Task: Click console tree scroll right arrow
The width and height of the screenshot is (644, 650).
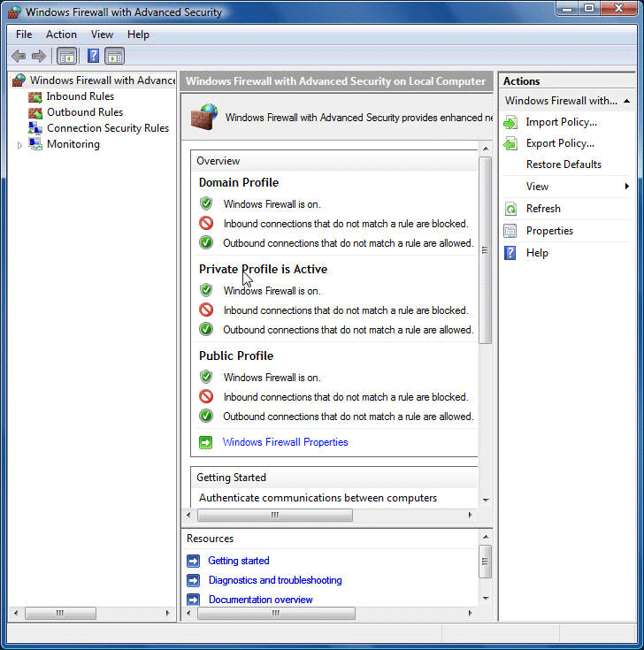Action: (x=167, y=613)
